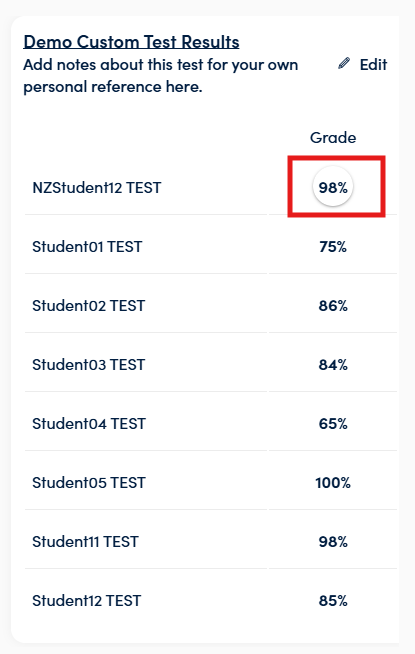Click the Grade column header
This screenshot has width=415, height=654.
coord(333,138)
